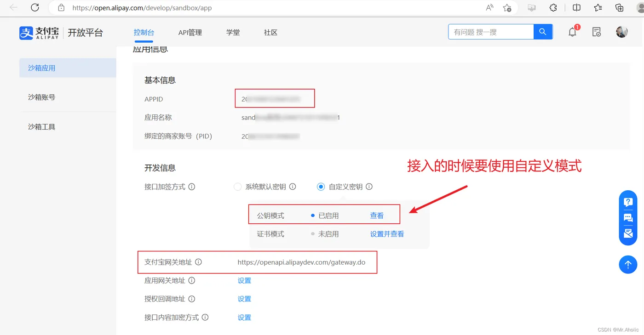Click the APPID label

click(154, 99)
